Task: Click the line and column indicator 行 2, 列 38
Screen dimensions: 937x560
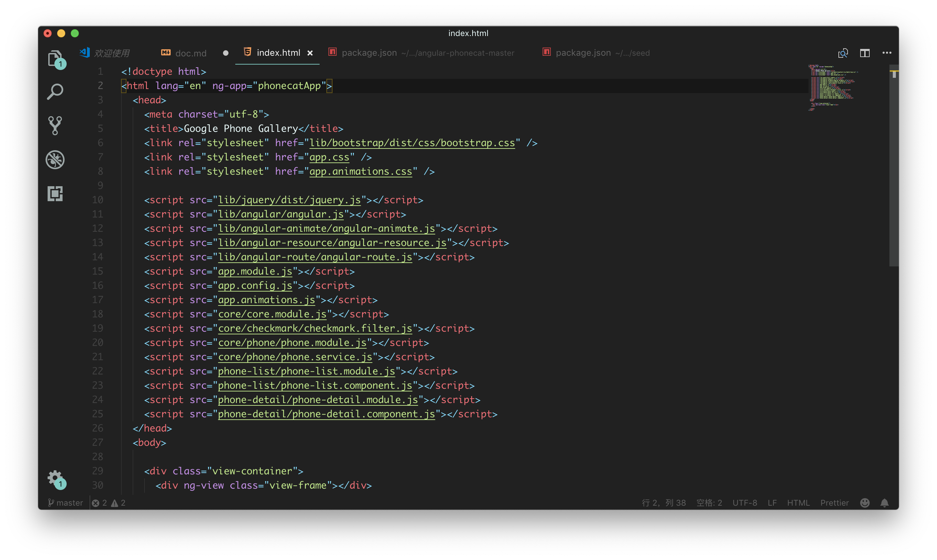Action: [x=663, y=503]
